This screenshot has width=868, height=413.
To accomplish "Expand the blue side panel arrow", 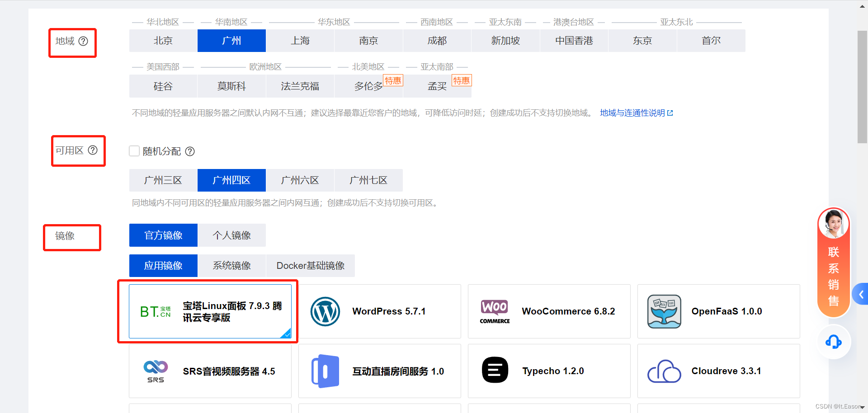I will click(860, 295).
